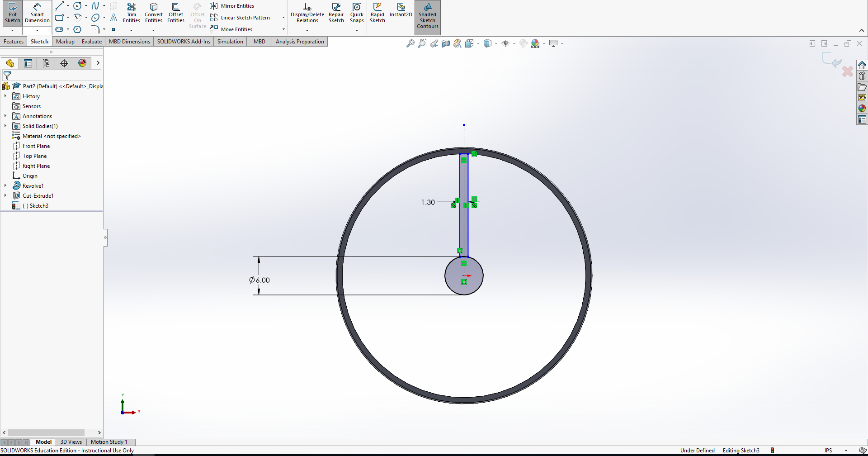Switch to the Motion Study 1 tab

108,442
